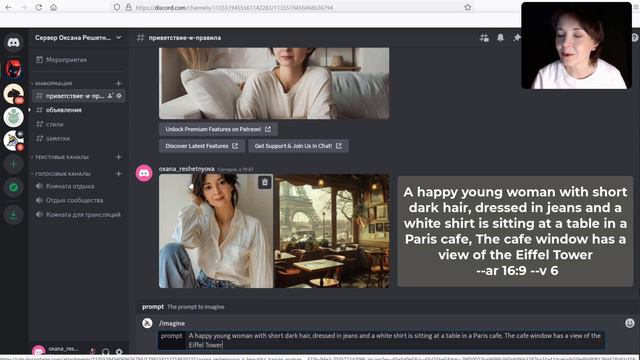The width and height of the screenshot is (640, 360).
Task: Click the padlock site info icon
Action: (x=128, y=7)
